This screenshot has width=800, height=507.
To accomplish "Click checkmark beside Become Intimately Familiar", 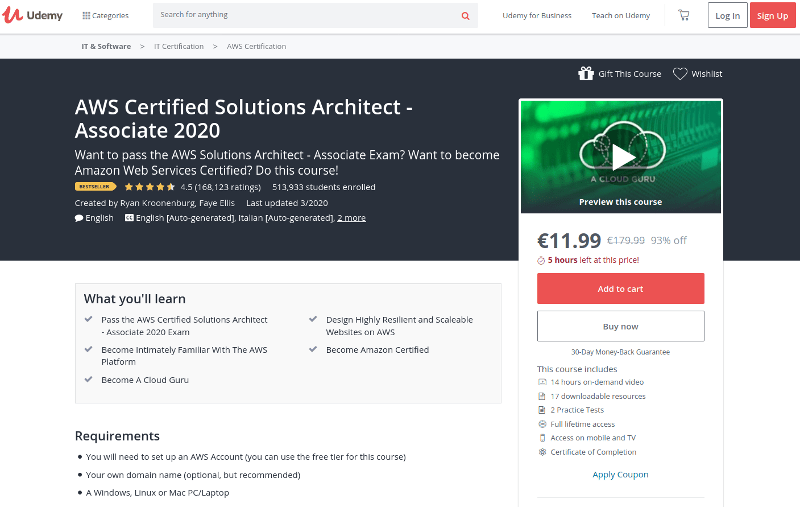I will tap(88, 349).
